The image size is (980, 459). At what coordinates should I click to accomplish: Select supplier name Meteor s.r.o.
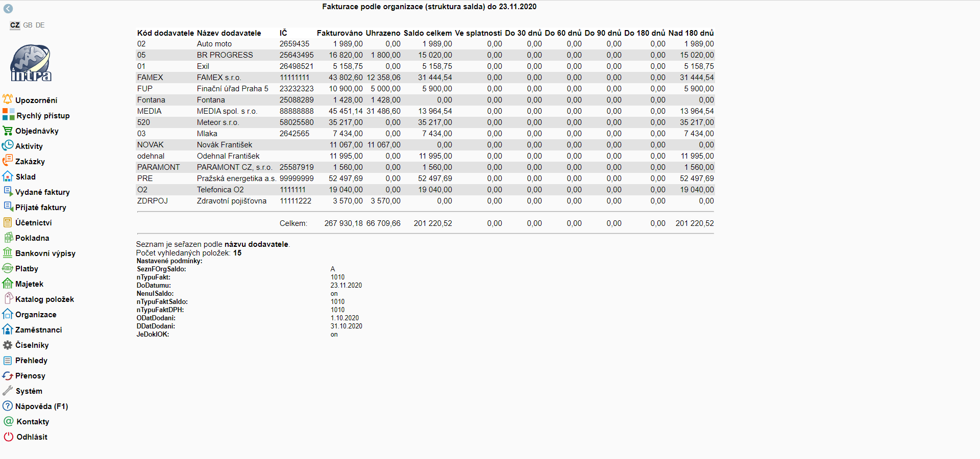click(x=218, y=122)
